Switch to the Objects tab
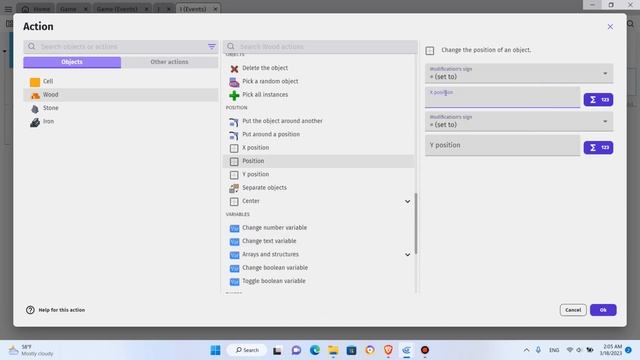This screenshot has width=640, height=360. tap(72, 62)
